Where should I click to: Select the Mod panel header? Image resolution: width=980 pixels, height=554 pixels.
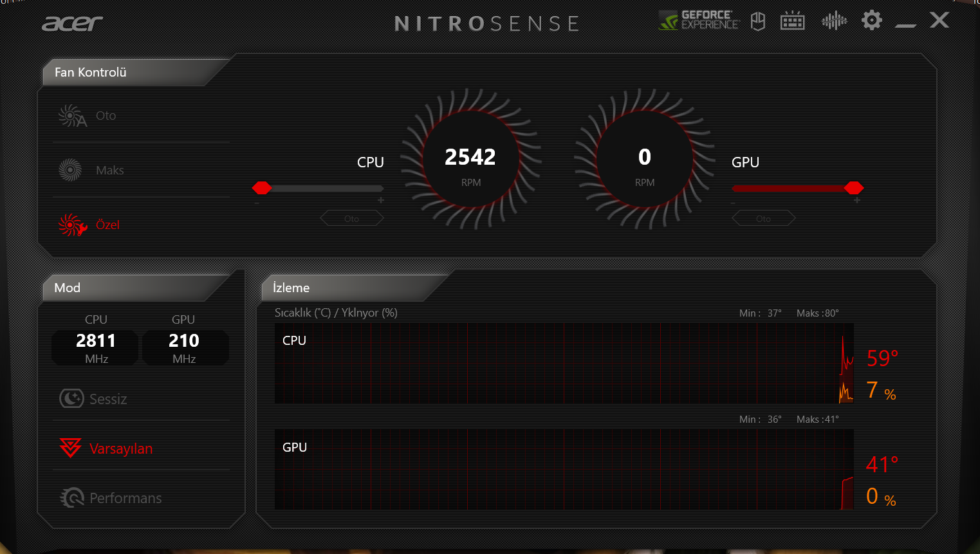[135, 288]
